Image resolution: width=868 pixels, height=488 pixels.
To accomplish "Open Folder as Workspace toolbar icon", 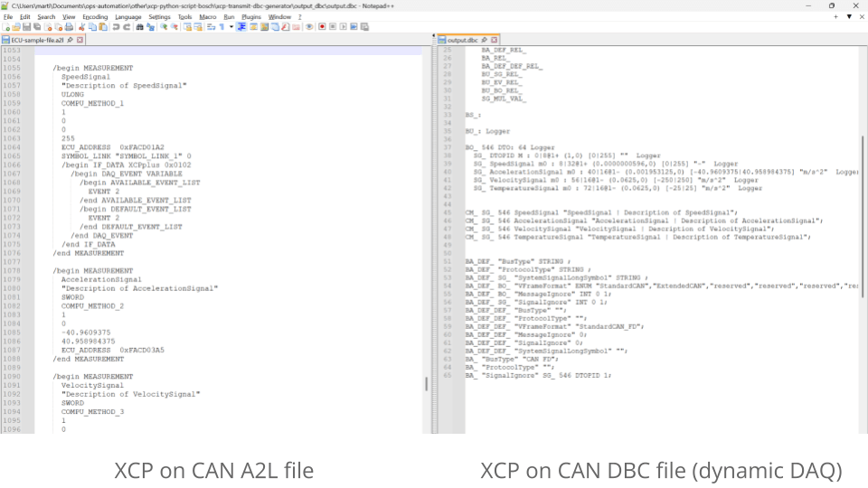I will [297, 26].
